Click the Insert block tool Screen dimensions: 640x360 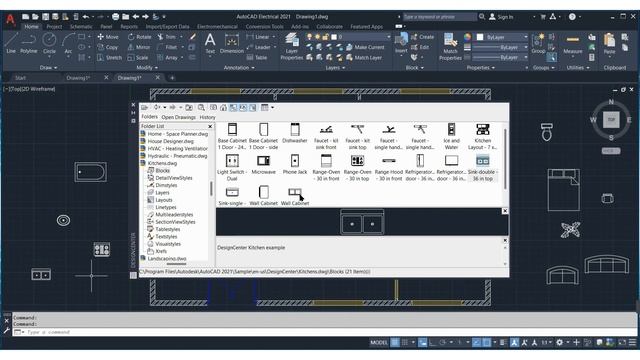coord(401,43)
